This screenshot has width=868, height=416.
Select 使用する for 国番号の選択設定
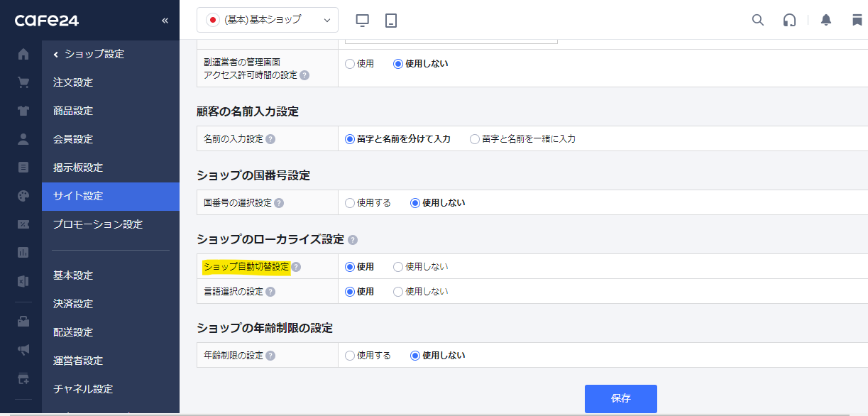(350, 203)
